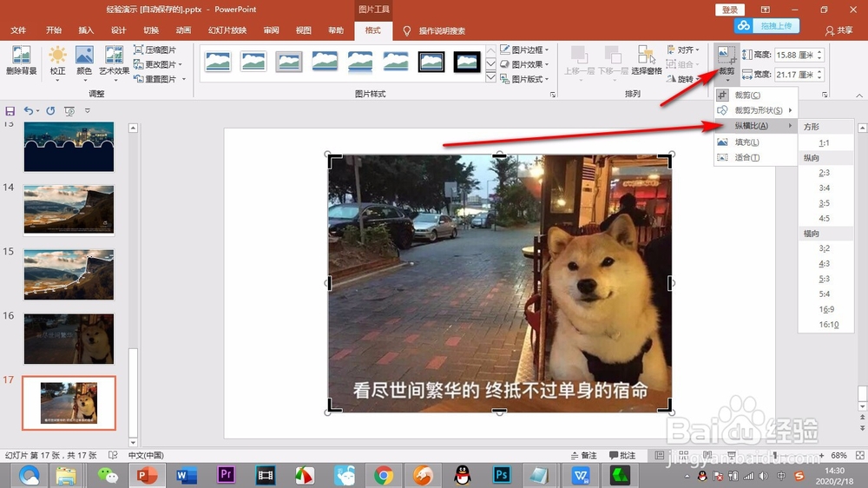Click the height (高度) input field
868x488 pixels.
(x=795, y=55)
